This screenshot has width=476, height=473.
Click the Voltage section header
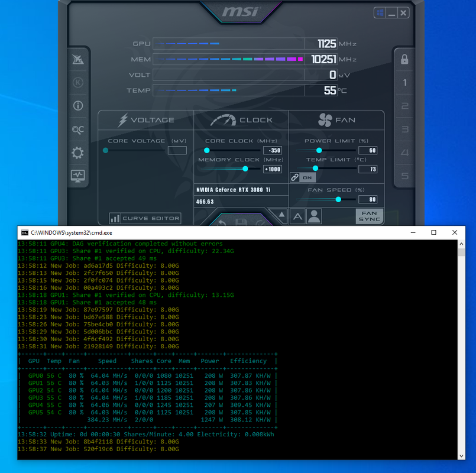click(146, 120)
